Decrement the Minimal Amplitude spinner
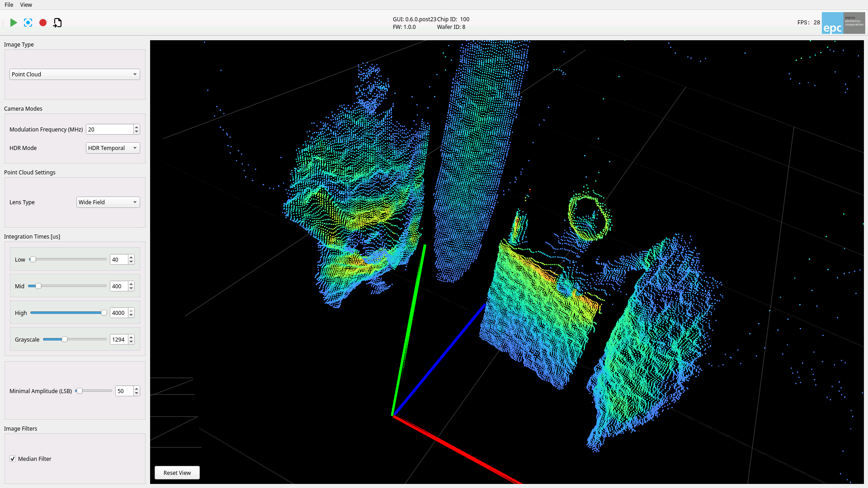Screen dimensions: 868x488 click(137, 394)
